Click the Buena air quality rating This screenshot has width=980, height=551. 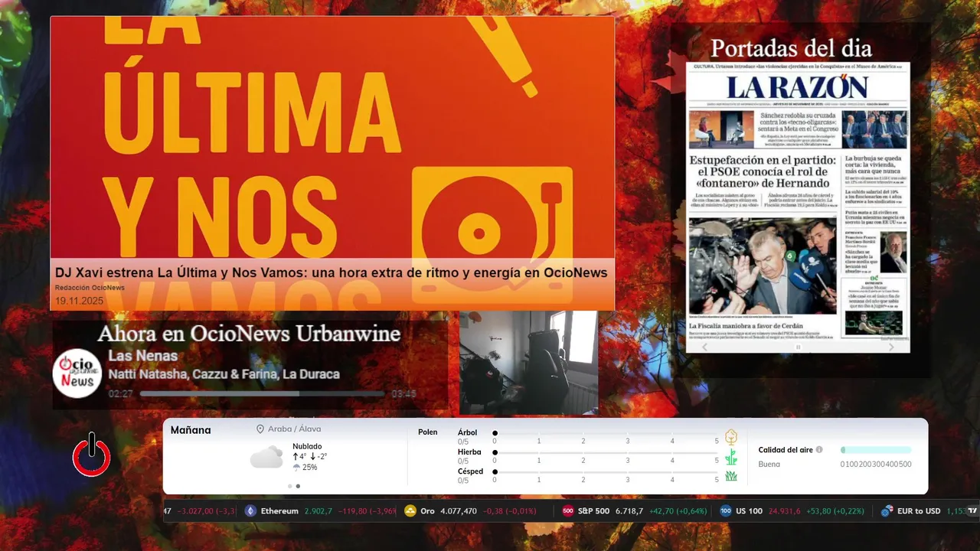tap(769, 464)
